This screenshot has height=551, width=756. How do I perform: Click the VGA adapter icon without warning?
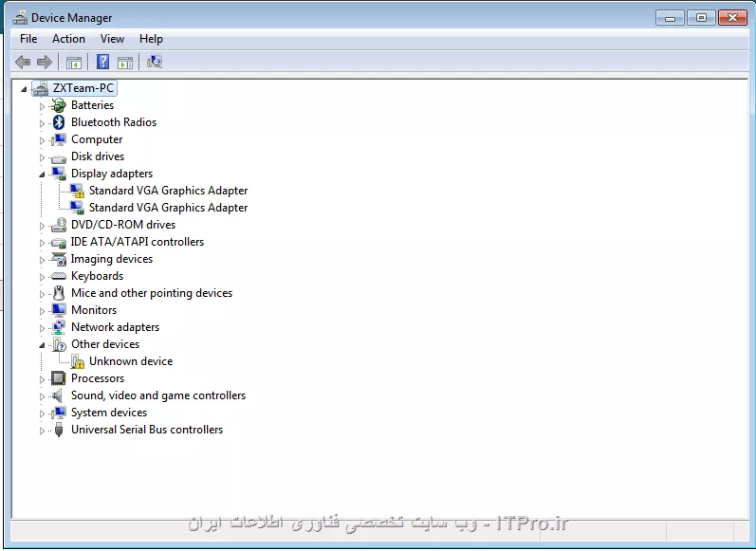(x=77, y=208)
